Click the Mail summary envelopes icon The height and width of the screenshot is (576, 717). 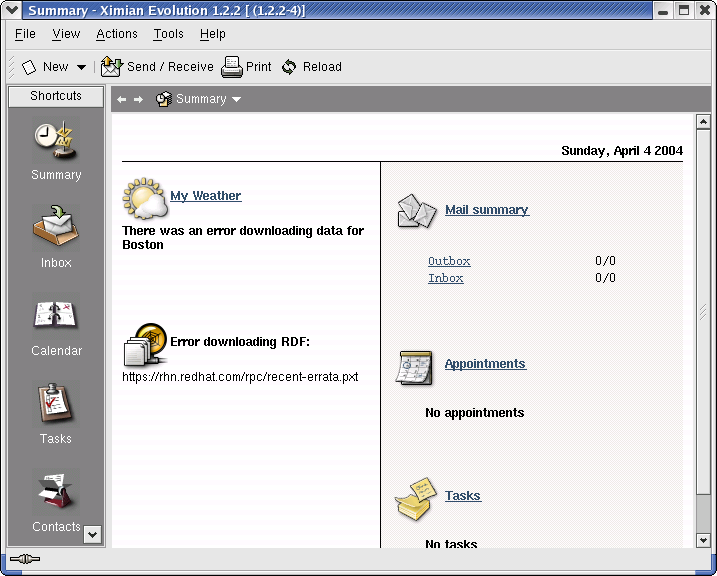coord(417,211)
